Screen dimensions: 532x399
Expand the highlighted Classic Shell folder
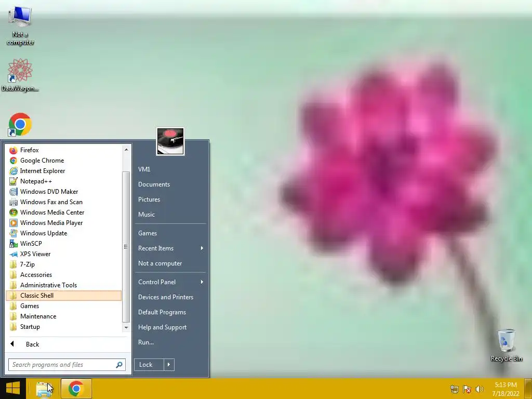tap(63, 296)
